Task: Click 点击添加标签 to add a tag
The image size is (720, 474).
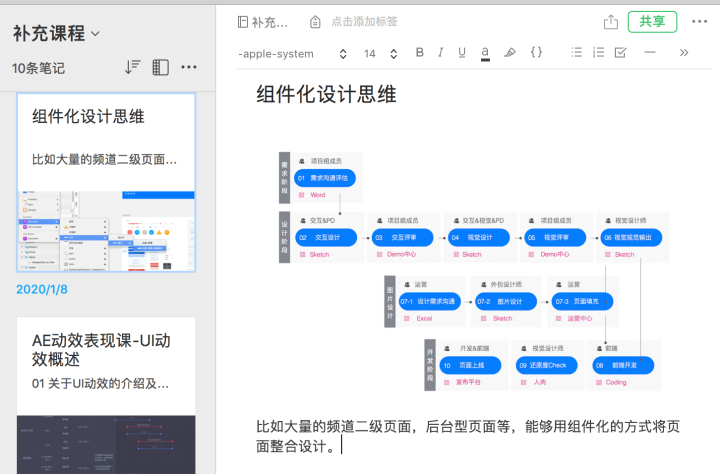Action: [x=364, y=22]
